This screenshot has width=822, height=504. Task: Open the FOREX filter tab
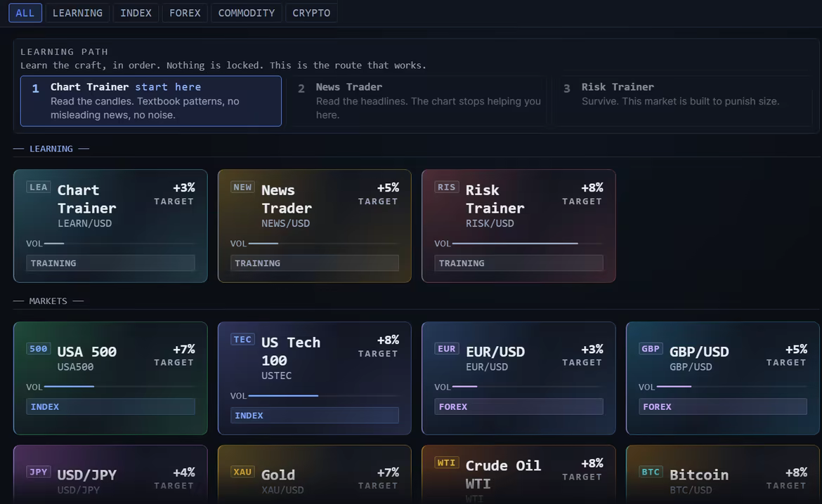point(185,13)
